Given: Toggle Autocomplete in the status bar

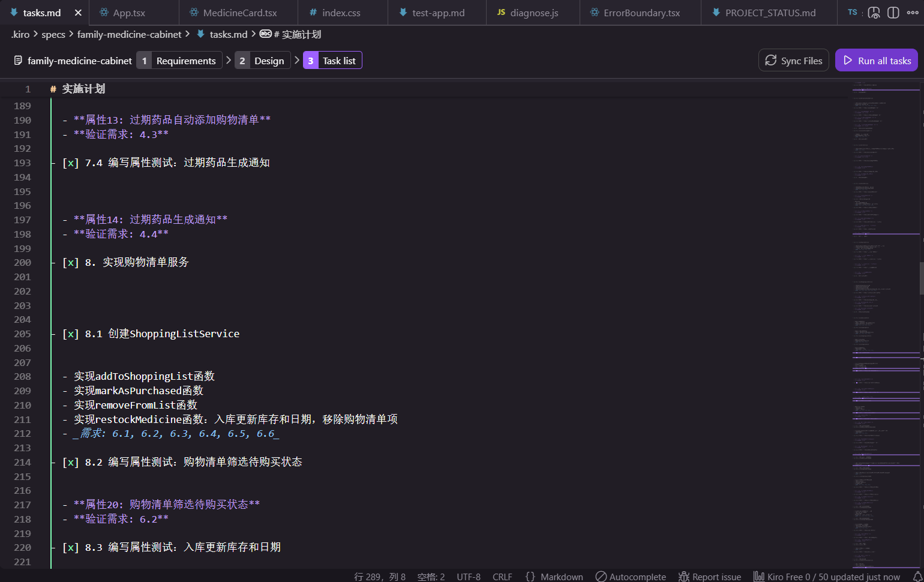Looking at the screenshot, I should [x=631, y=577].
